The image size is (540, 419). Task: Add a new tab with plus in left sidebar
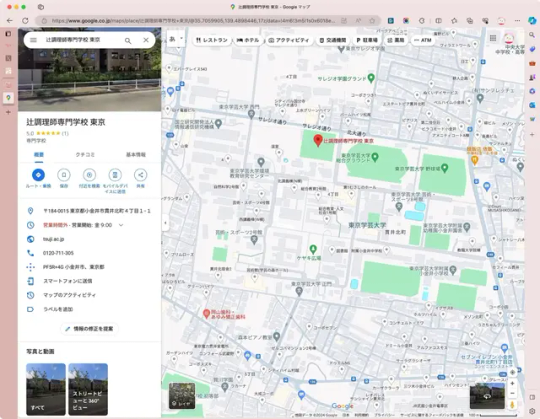(8, 112)
